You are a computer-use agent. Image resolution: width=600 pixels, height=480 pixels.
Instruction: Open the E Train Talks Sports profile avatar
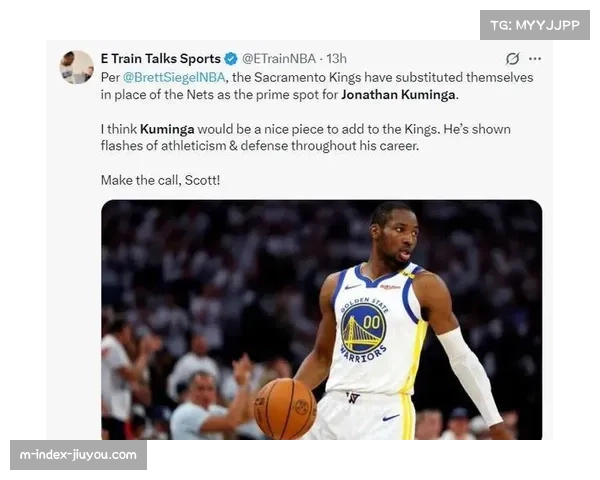pos(77,67)
